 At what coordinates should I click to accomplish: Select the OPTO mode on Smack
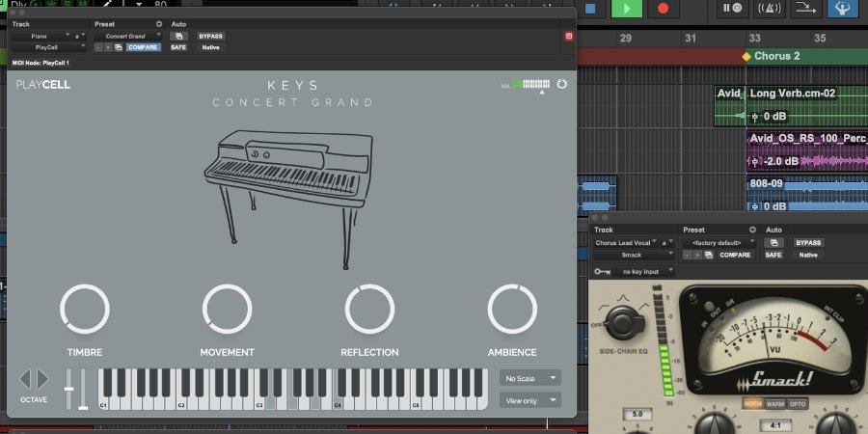[798, 404]
